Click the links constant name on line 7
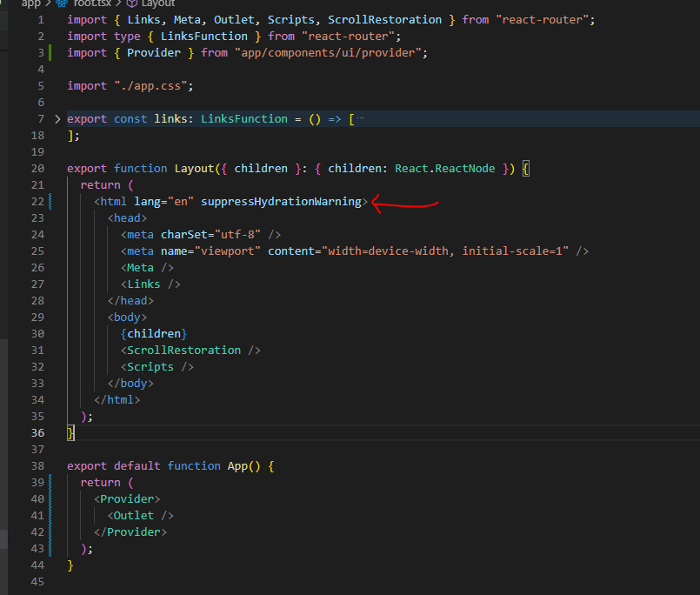The image size is (700, 595). coord(170,119)
